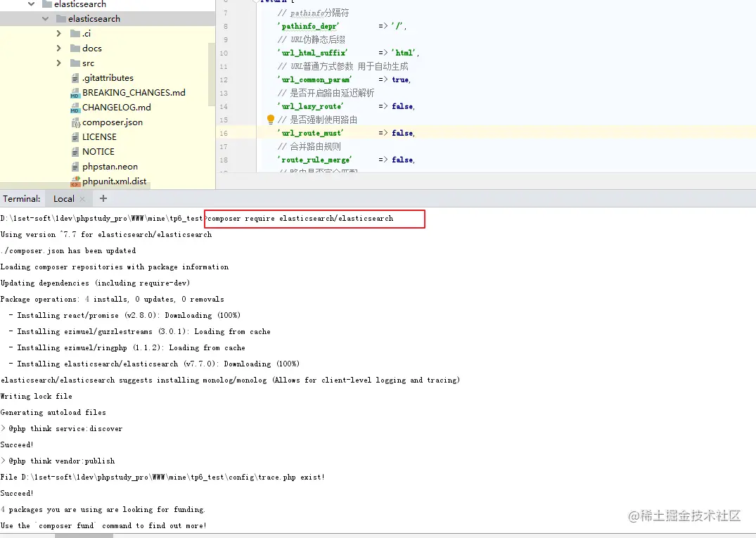Click the LICENSE file icon
756x538 pixels.
(x=75, y=137)
